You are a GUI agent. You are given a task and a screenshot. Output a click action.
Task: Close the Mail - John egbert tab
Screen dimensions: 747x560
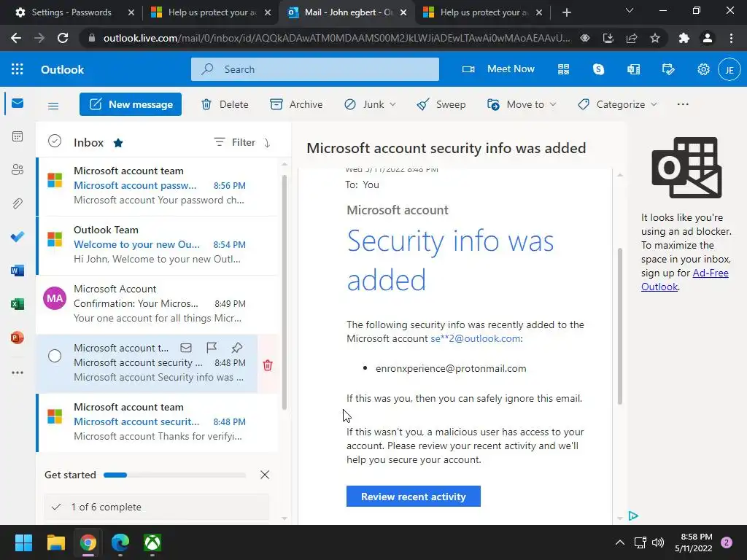(x=403, y=12)
